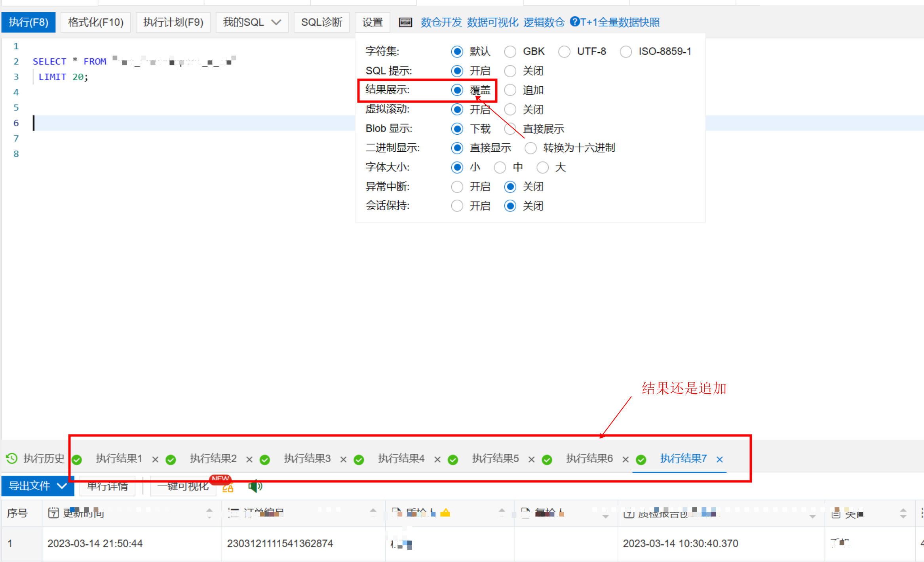Screen dimensions: 924x562
Task: Open the 数据可视化 link
Action: pyautogui.click(x=492, y=22)
